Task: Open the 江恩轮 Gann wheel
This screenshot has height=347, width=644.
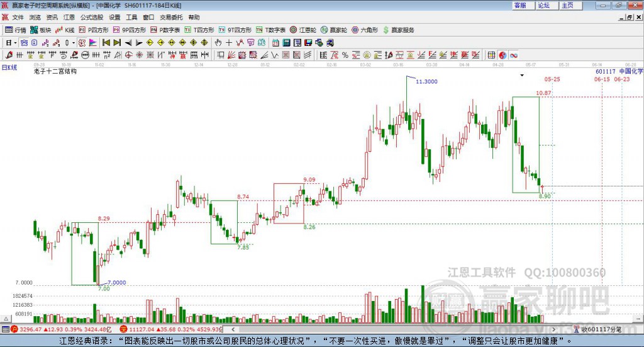Action: click(303, 30)
